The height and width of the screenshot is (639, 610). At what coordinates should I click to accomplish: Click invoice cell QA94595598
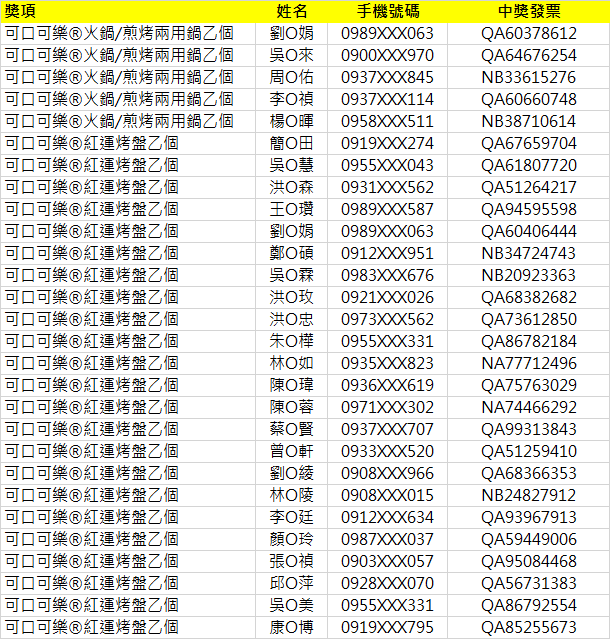pos(529,209)
